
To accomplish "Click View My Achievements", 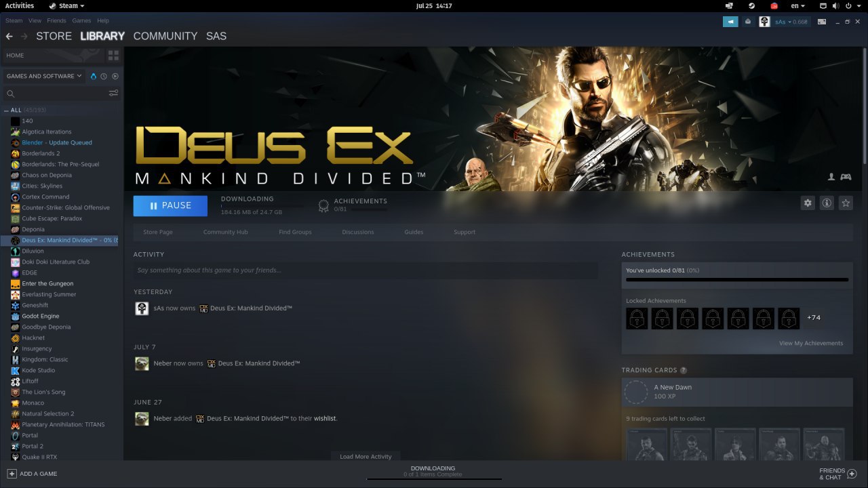I will pos(811,343).
